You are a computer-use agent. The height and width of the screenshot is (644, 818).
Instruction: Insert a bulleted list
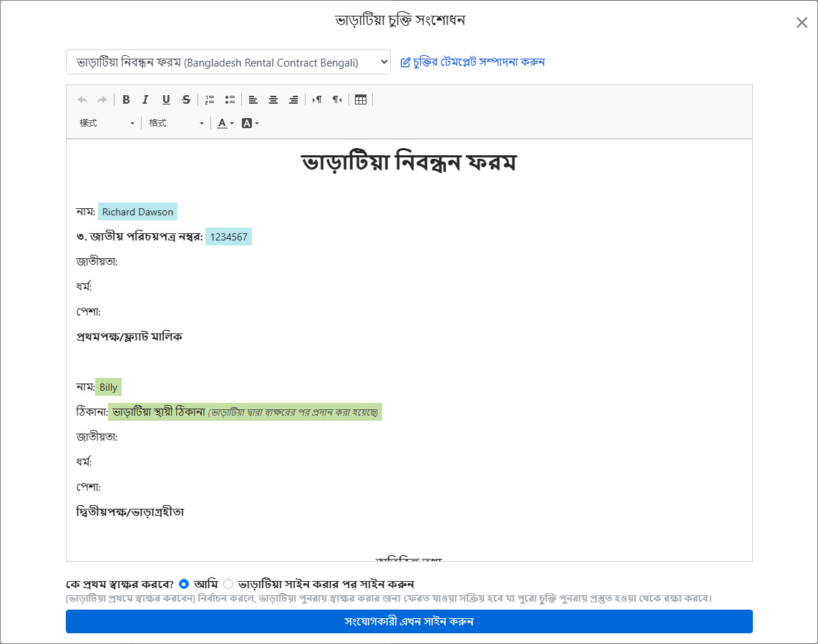coord(230,99)
